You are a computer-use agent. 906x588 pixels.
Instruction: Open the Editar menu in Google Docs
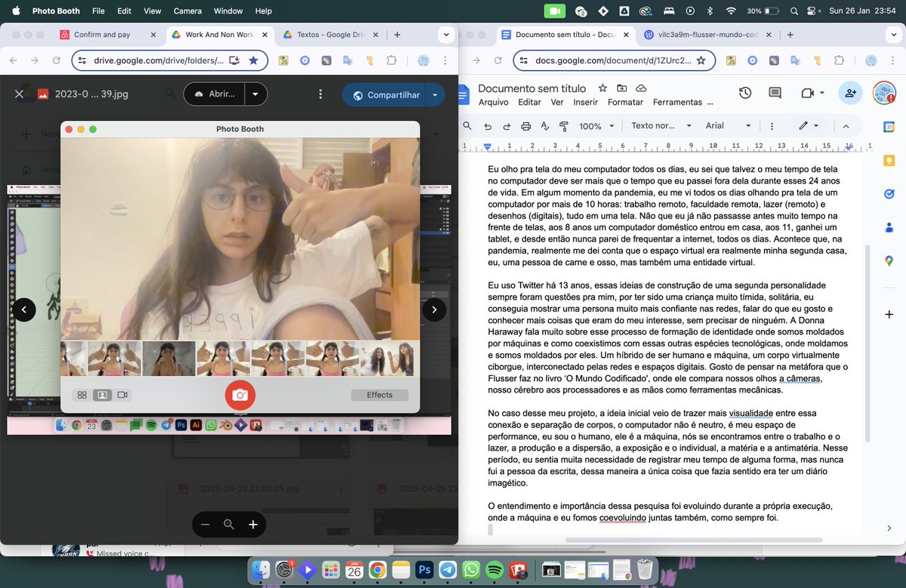529,102
